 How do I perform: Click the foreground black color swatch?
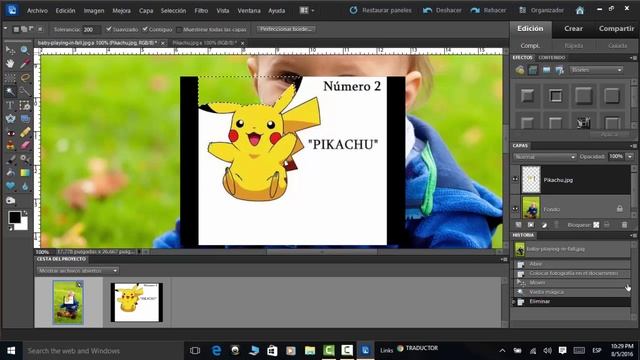click(x=15, y=217)
